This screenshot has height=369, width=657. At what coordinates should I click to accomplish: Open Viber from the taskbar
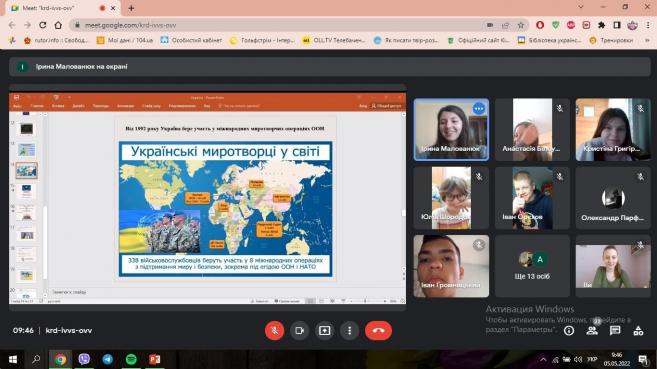point(84,359)
